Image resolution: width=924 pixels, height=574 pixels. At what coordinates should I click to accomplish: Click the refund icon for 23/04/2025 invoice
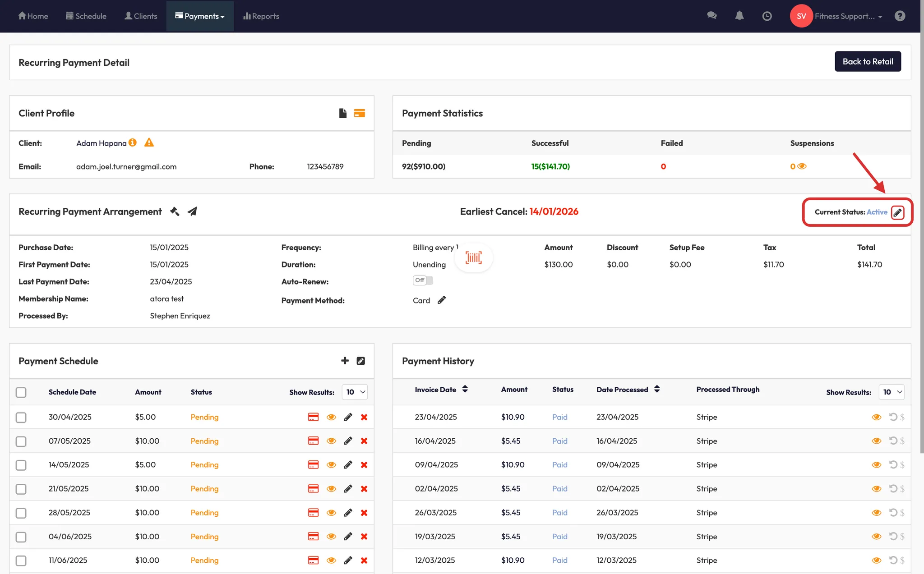(x=893, y=417)
